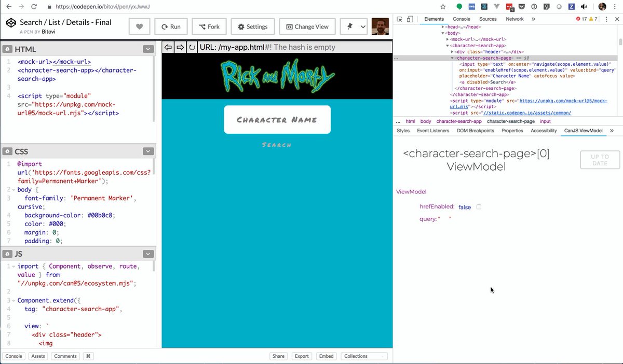Open the DOM Breakpoints pane tab
The height and width of the screenshot is (364, 623).
pyautogui.click(x=475, y=131)
